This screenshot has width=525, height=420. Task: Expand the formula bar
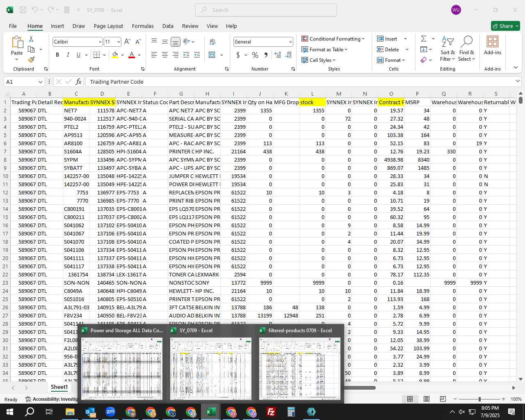517,82
